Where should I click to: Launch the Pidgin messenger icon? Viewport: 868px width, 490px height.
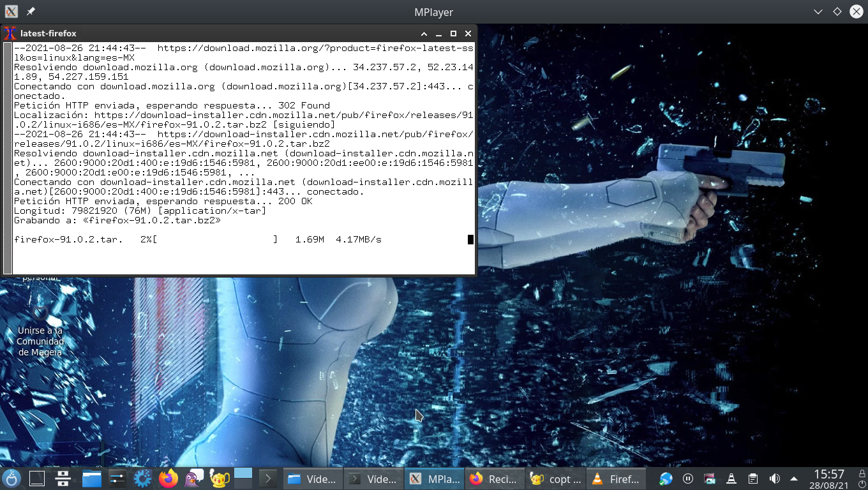click(194, 479)
